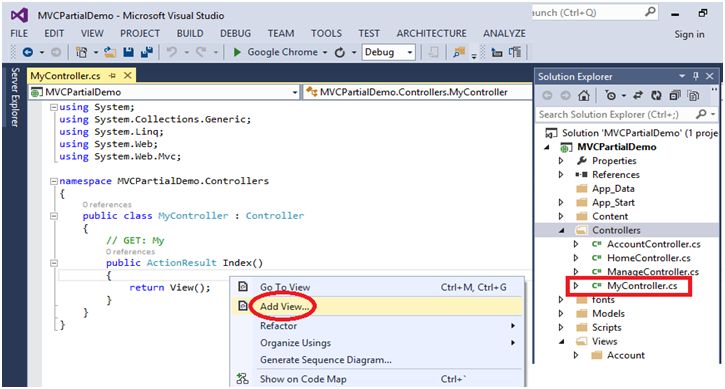Click the New Project toolbar icon
The height and width of the screenshot is (389, 725).
click(81, 52)
